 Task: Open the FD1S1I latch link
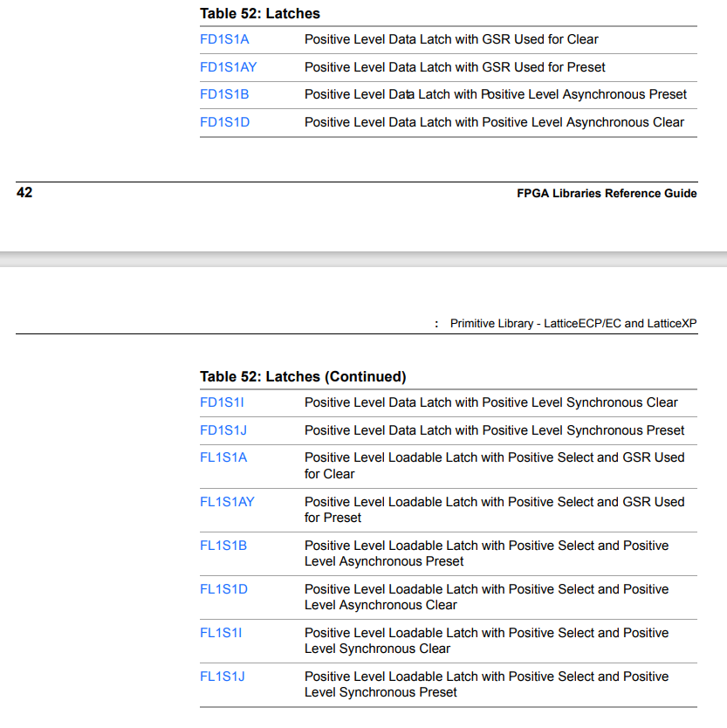click(222, 402)
